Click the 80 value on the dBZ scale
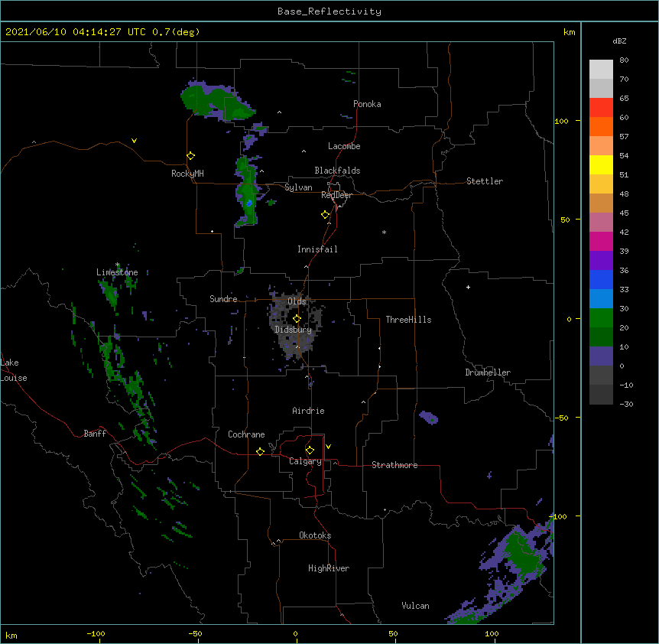This screenshot has height=644, width=659. 624,60
